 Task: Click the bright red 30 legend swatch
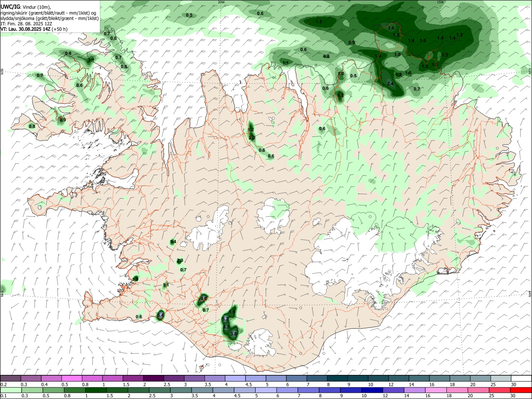tap(521, 390)
